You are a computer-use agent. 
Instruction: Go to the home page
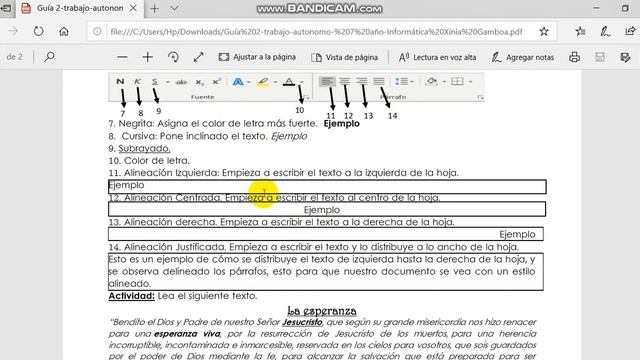point(64,31)
